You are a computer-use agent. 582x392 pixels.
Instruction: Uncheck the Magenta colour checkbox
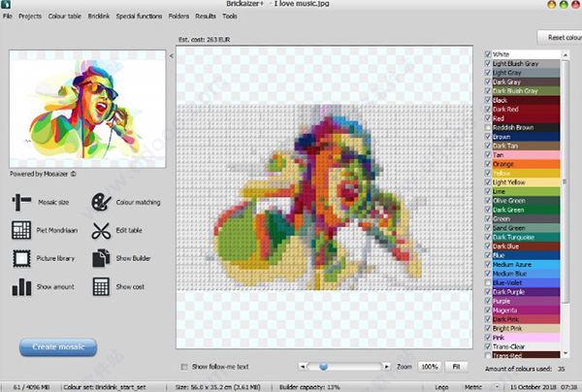point(488,310)
